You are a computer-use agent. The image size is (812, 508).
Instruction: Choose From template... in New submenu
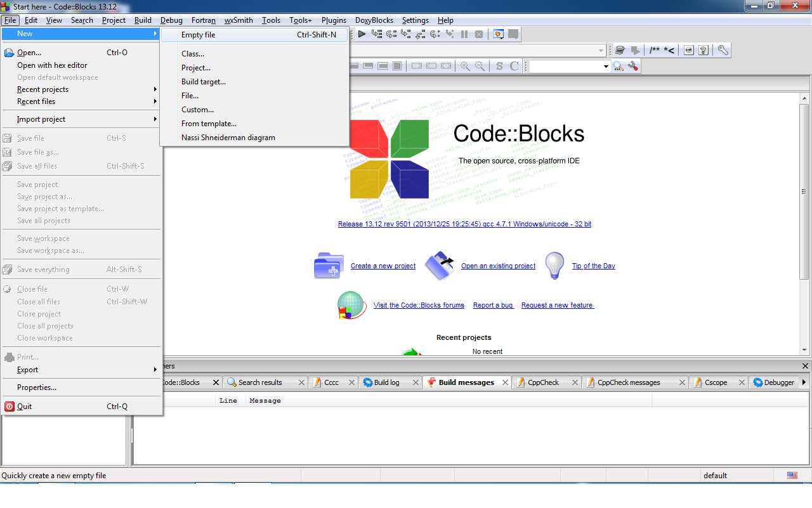click(254, 124)
